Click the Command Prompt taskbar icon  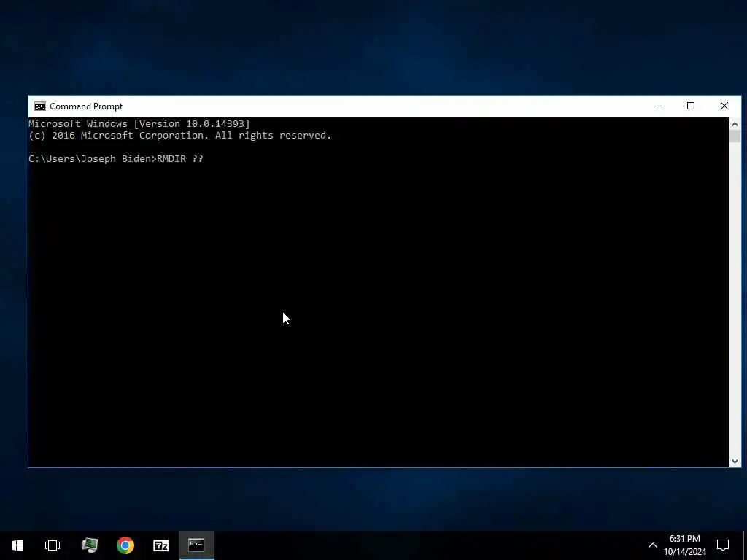196,545
